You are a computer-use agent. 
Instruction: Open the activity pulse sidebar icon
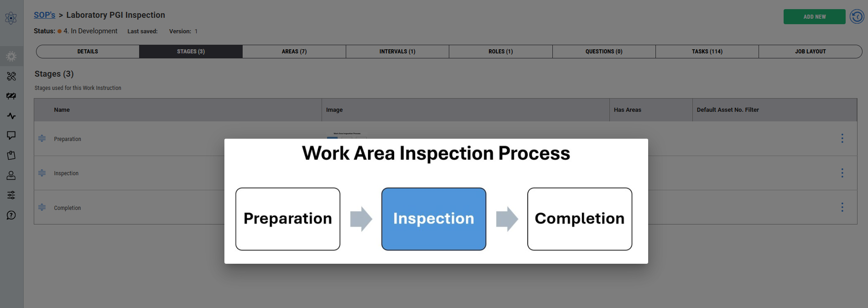(11, 116)
